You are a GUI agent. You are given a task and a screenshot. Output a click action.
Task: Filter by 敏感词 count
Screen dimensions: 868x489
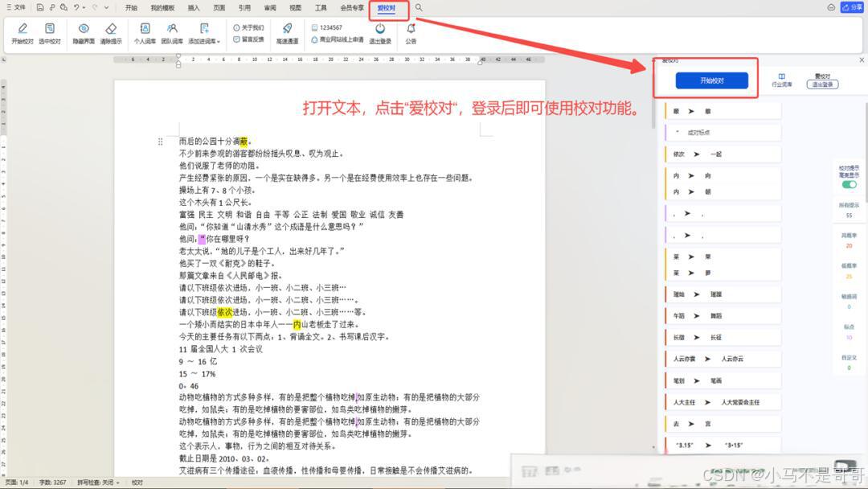[849, 302]
